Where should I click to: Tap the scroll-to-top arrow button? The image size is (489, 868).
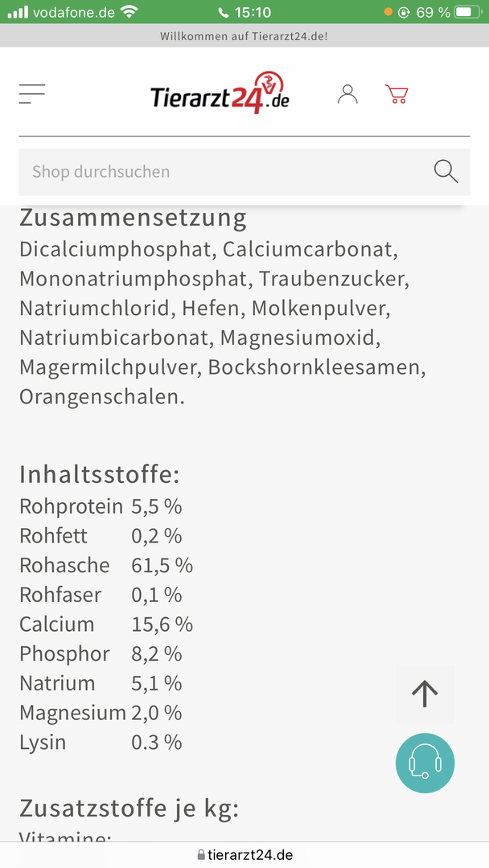pos(425,694)
